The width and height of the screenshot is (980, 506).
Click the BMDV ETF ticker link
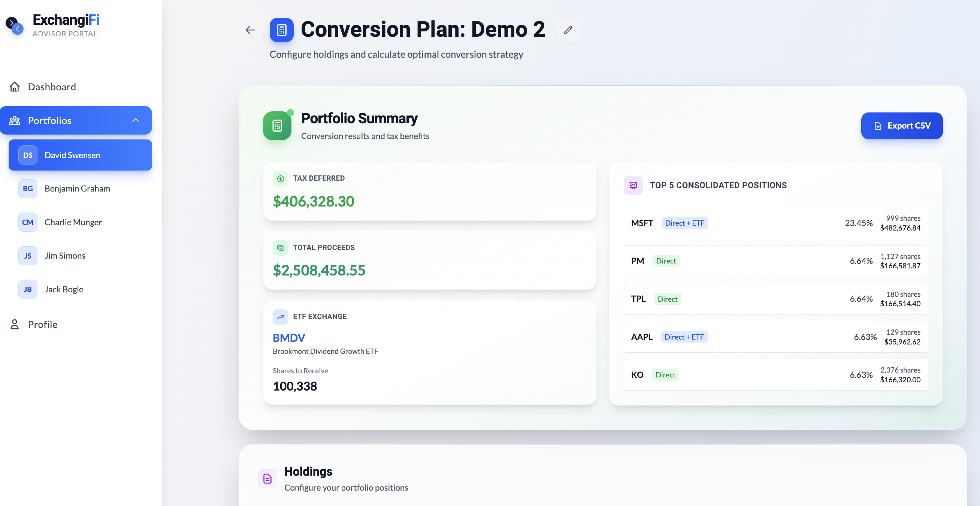[x=289, y=338]
